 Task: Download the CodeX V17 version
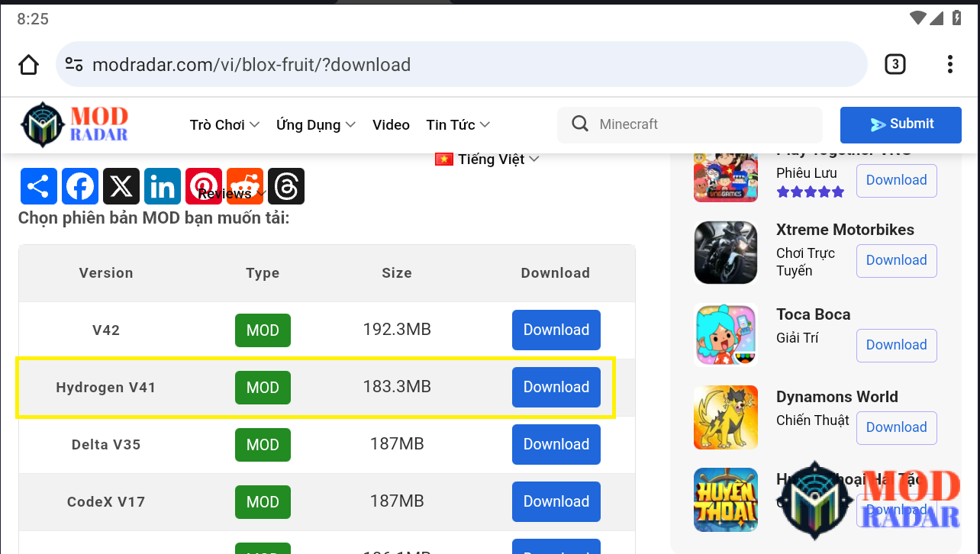(556, 501)
